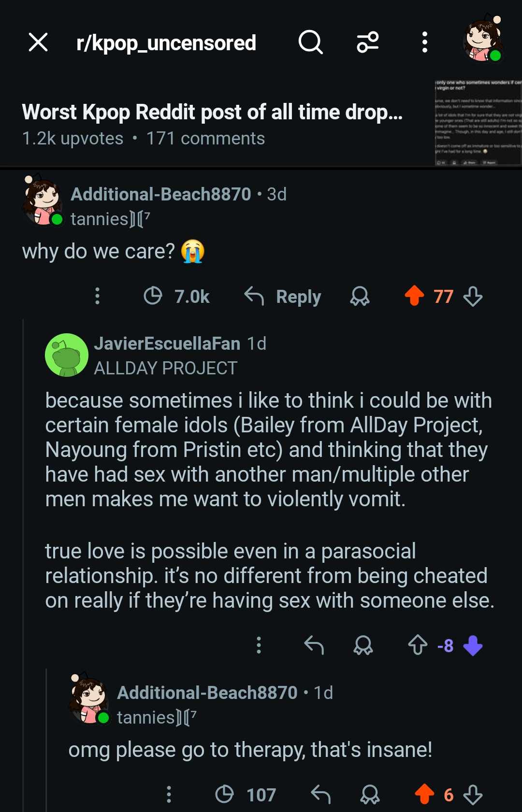Reply to JavierEscuellaFan's comment using the arrow icon

click(x=314, y=645)
